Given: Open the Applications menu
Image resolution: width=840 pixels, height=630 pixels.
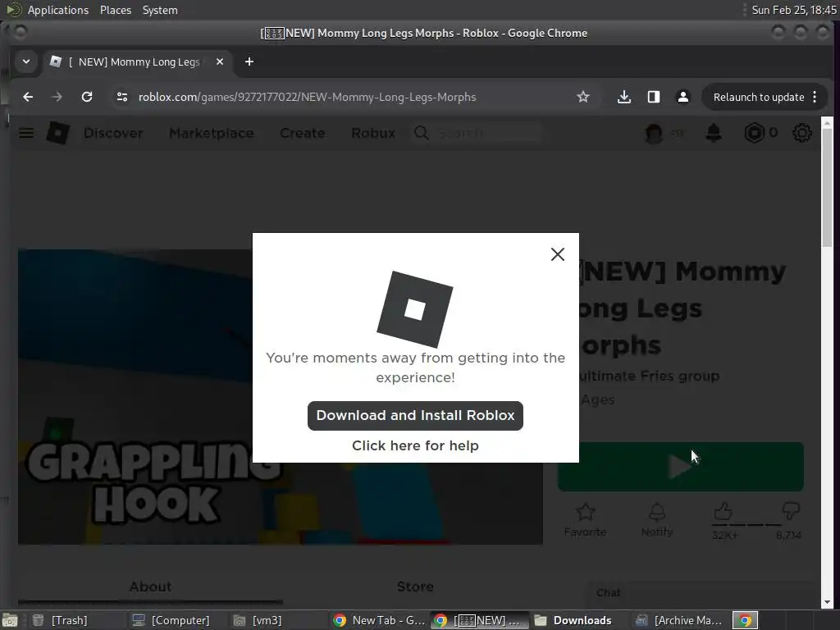Looking at the screenshot, I should 58,10.
